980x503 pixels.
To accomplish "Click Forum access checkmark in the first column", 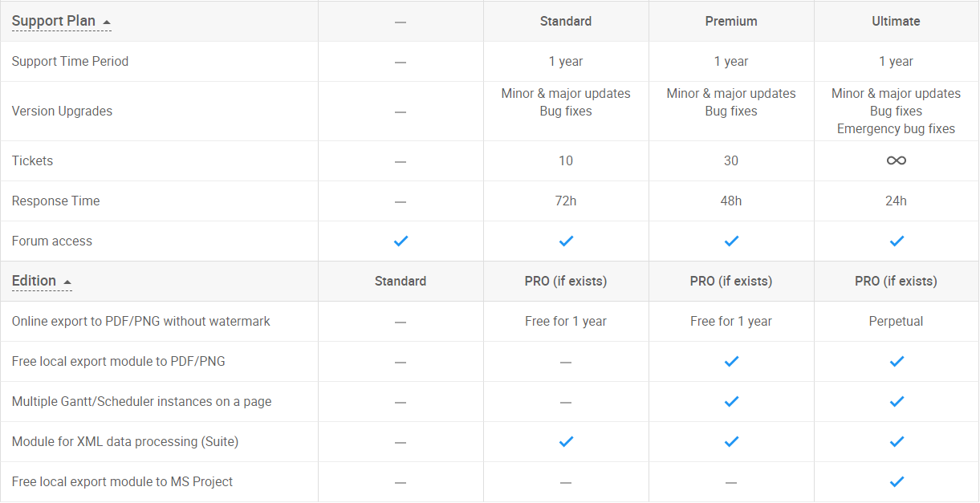I will 401,241.
